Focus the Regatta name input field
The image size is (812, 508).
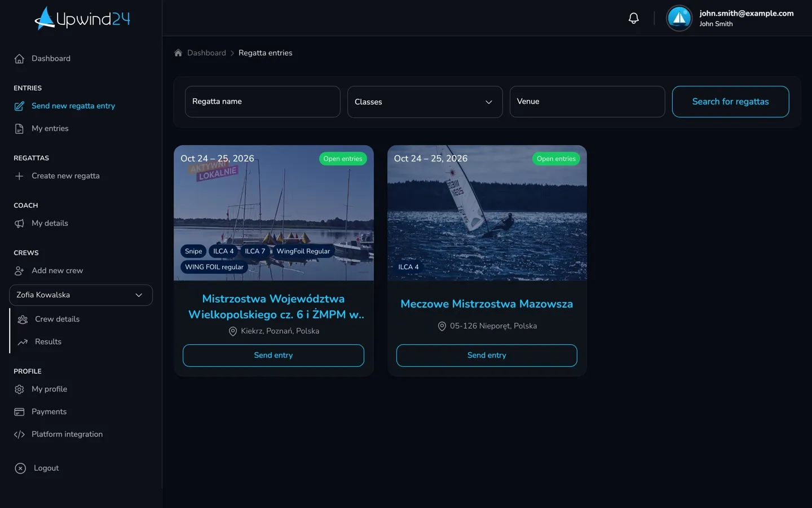(262, 102)
